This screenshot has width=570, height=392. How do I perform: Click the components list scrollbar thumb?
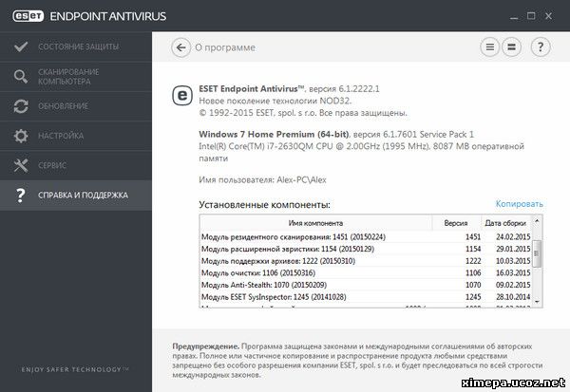(537, 253)
